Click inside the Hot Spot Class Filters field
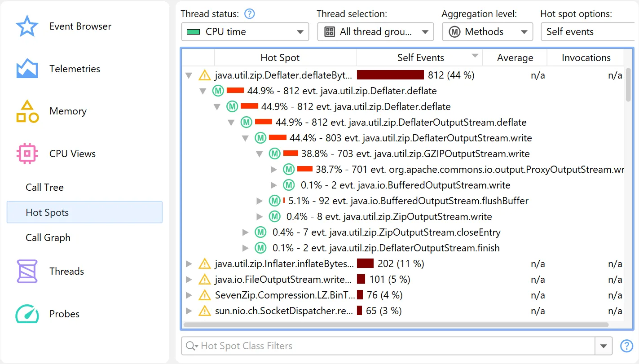Viewport: 639px width, 364px height. pos(314,346)
